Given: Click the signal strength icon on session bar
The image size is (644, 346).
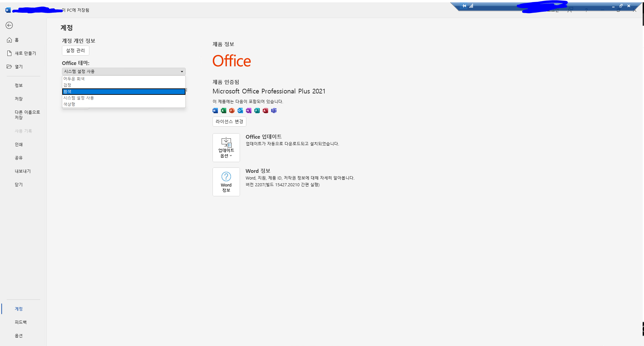Looking at the screenshot, I should pos(471,6).
